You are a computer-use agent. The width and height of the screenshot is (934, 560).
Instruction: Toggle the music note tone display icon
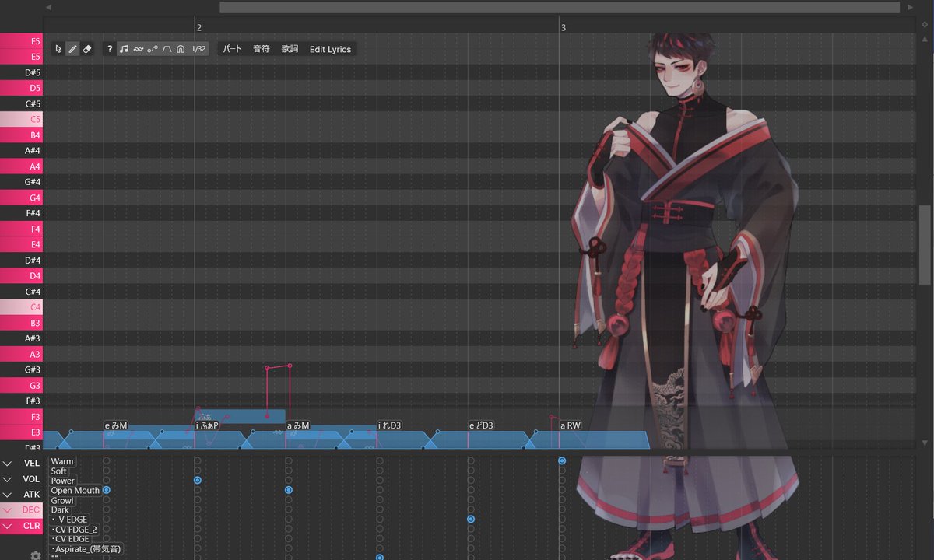tap(124, 49)
